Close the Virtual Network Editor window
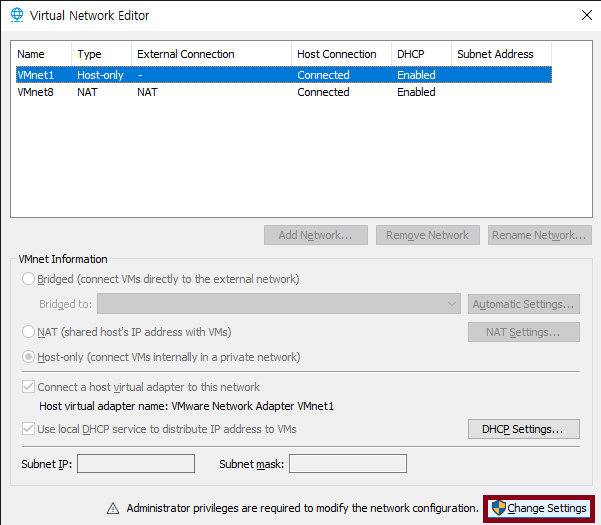Image resolution: width=601 pixels, height=525 pixels. (x=587, y=15)
